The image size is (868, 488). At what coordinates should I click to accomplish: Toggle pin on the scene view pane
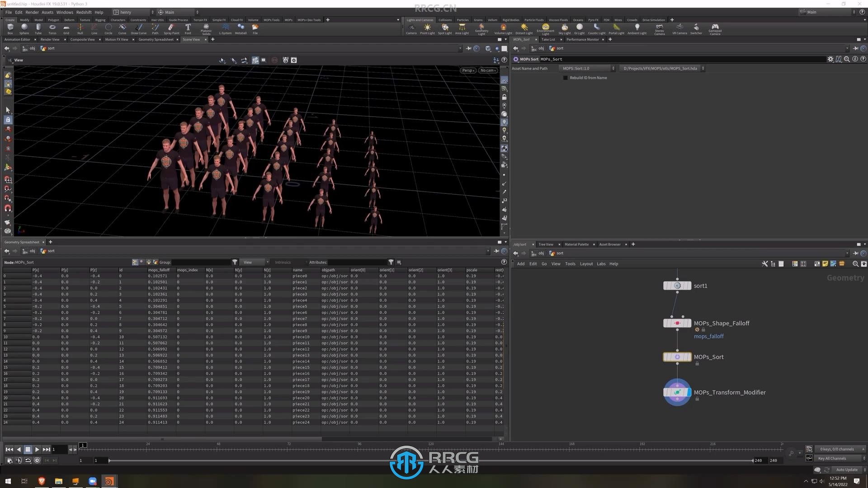(468, 48)
